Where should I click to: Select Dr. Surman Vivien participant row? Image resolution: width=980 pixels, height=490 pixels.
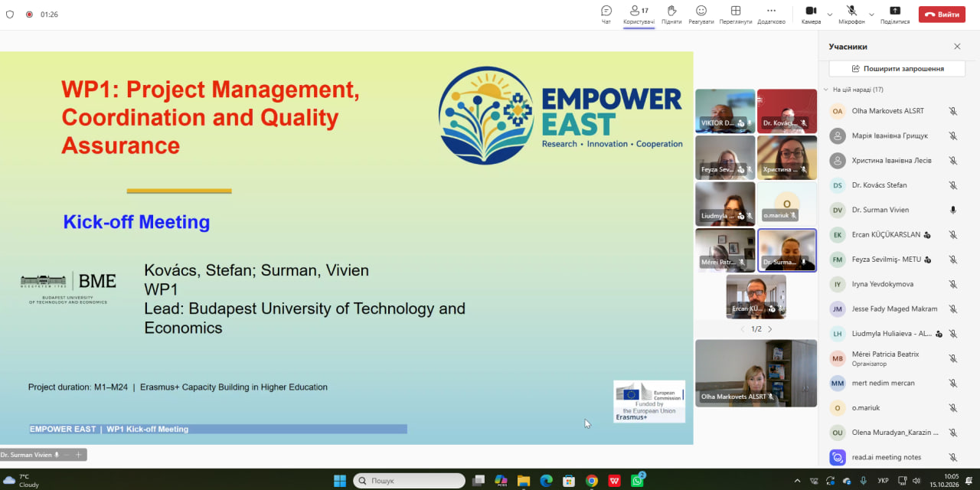tap(893, 210)
